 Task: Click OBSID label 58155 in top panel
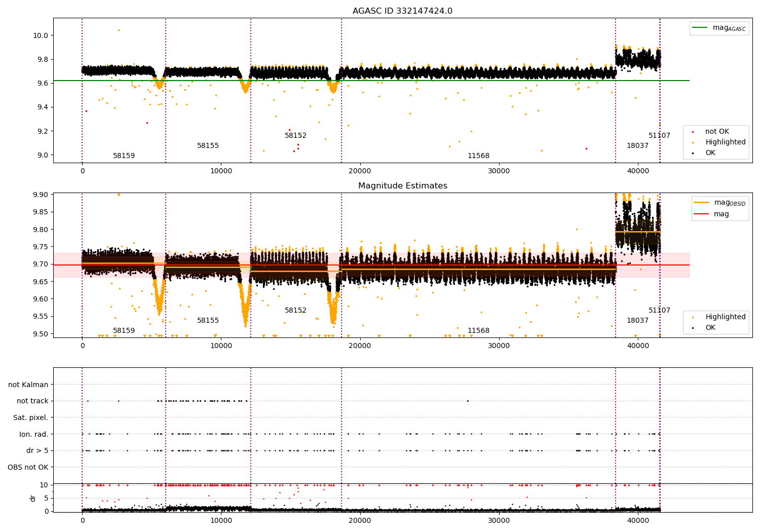[208, 146]
